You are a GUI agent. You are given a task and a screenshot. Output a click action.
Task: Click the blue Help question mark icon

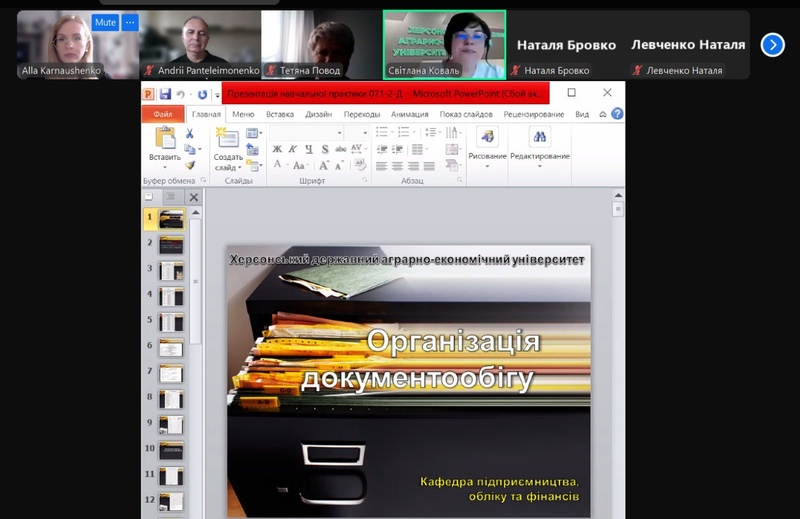(617, 114)
